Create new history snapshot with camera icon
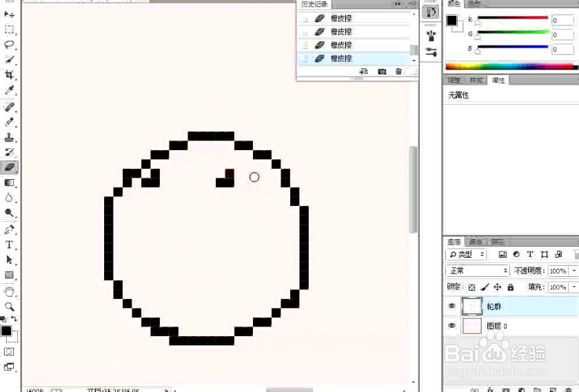This screenshot has width=579, height=392. click(382, 71)
